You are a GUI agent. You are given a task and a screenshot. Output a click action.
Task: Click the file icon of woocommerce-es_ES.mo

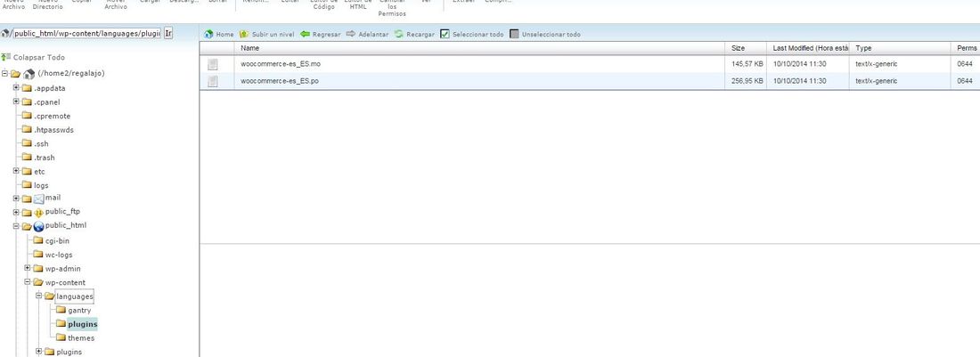click(x=213, y=64)
